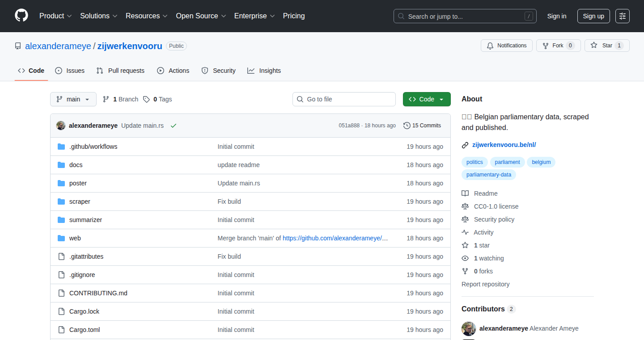Open the 'update readme' commit message
The height and width of the screenshot is (340, 644).
238,165
